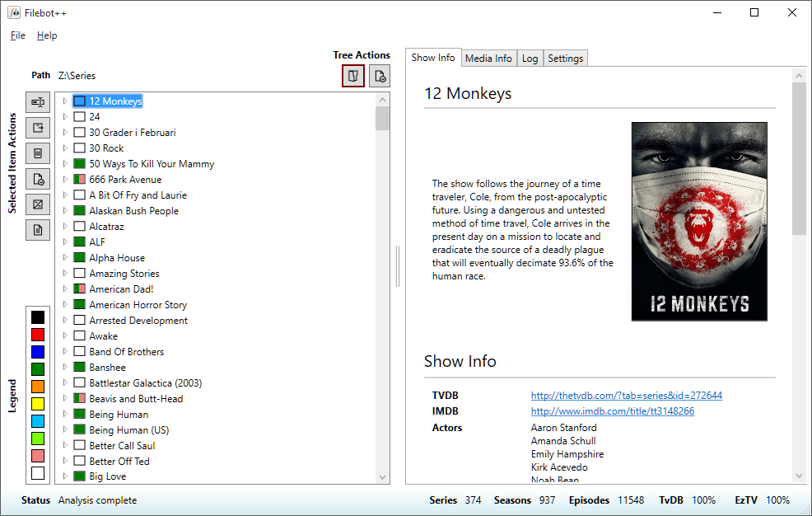Open the Settings tab

(x=566, y=59)
